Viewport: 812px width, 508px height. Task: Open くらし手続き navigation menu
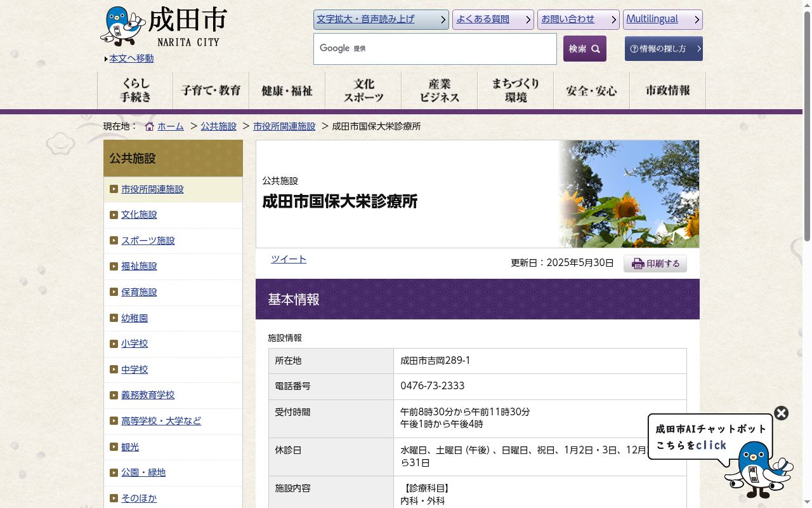(135, 90)
